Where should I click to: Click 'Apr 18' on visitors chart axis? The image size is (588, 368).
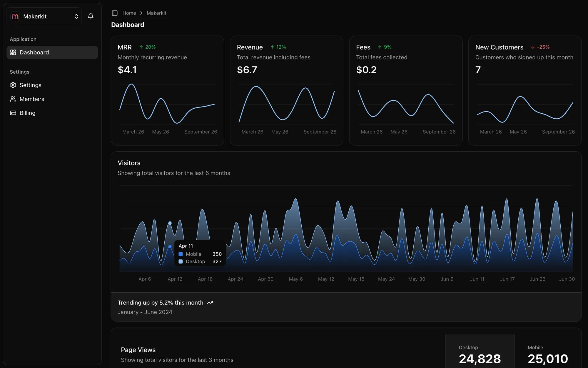click(205, 279)
